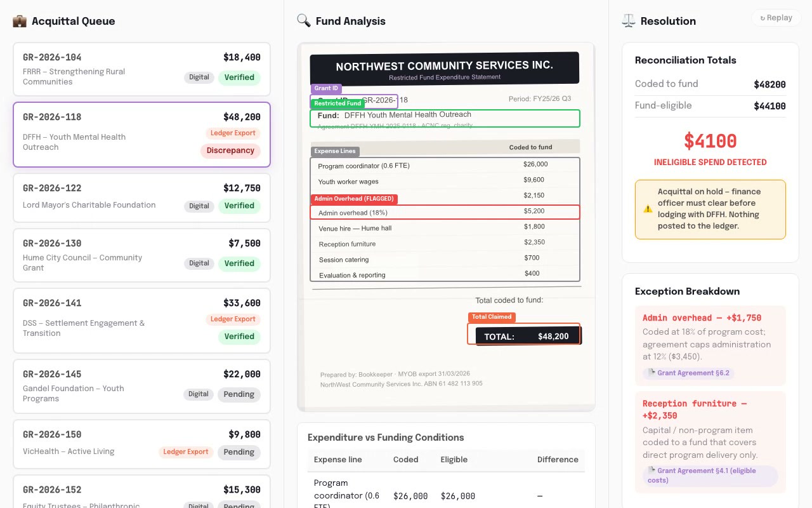This screenshot has height=508, width=812.
Task: Click Verified badge on GR-2026-104
Action: coord(239,77)
